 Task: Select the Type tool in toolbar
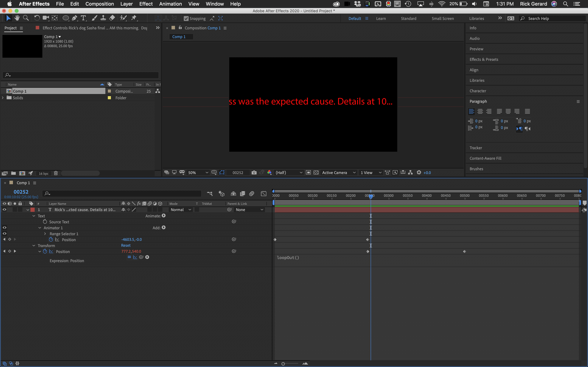coord(83,18)
